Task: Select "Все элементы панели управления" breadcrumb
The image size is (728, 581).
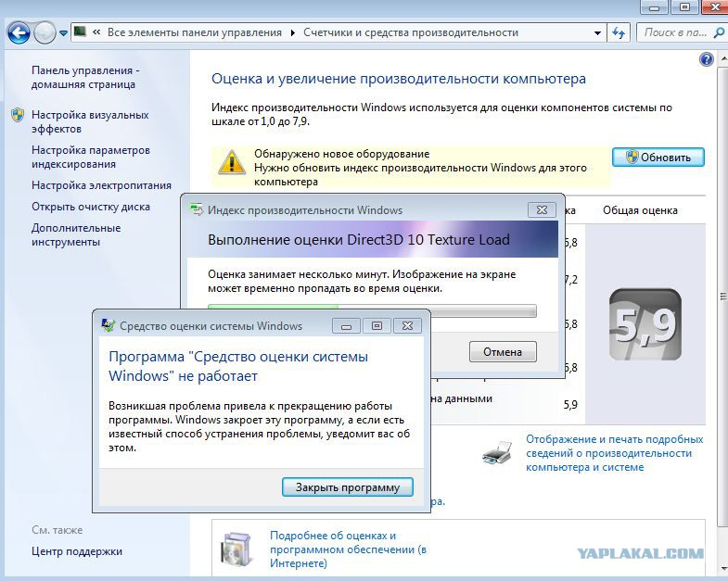Action: 194,32
